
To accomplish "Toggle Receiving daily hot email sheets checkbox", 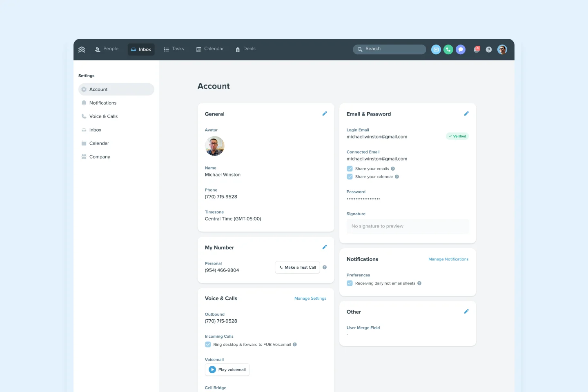I will point(350,283).
